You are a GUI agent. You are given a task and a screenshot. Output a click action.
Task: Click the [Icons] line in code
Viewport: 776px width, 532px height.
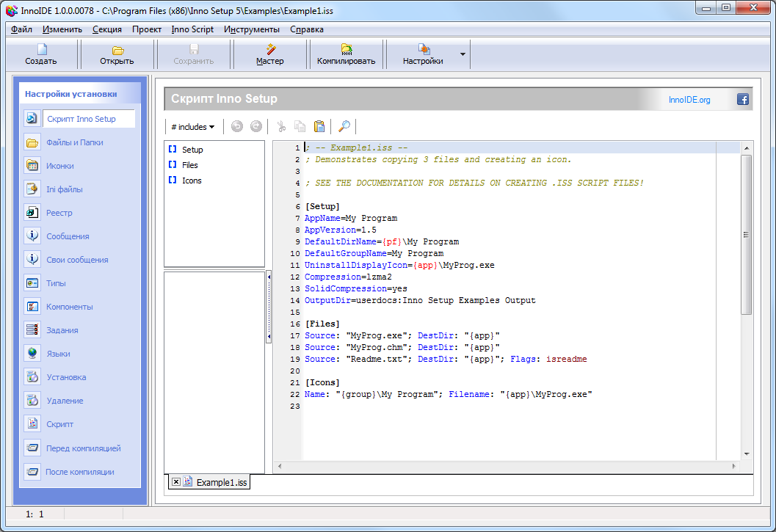[322, 382]
